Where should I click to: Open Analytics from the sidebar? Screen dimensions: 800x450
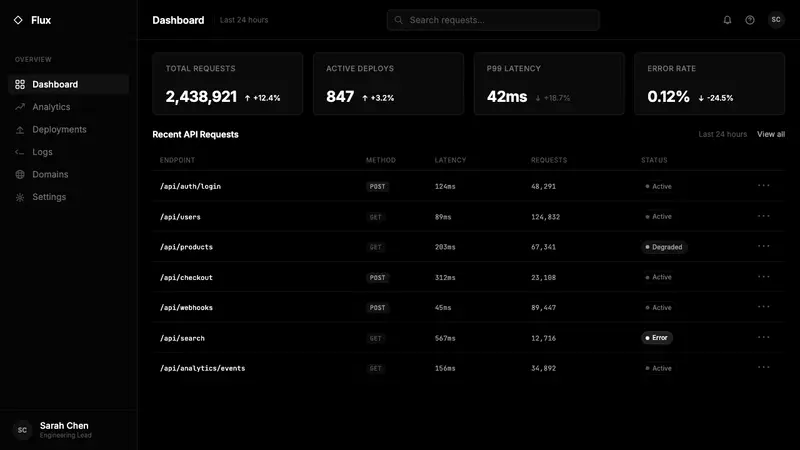[x=68, y=107]
